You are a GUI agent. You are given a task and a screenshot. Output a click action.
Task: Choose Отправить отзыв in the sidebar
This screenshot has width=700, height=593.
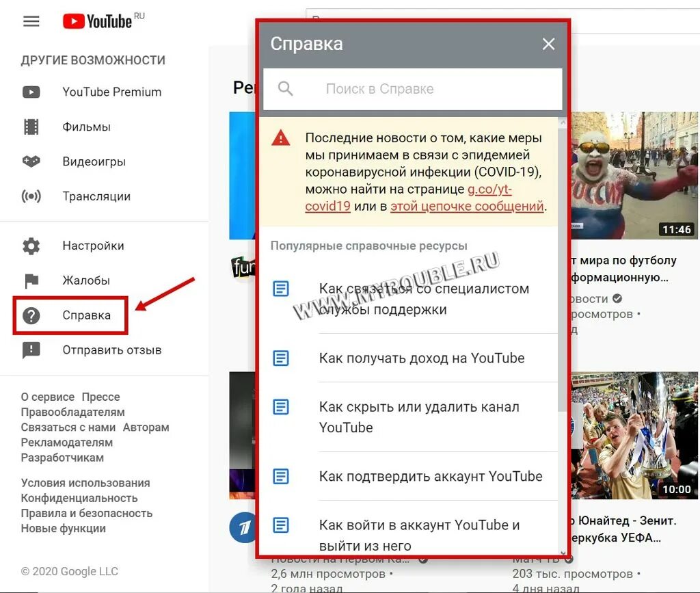[x=104, y=350]
